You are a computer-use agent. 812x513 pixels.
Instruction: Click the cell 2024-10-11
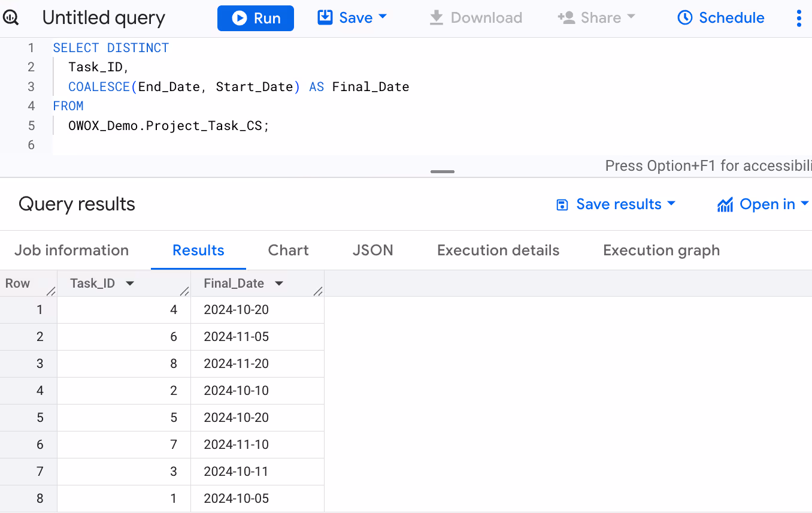coord(257,472)
